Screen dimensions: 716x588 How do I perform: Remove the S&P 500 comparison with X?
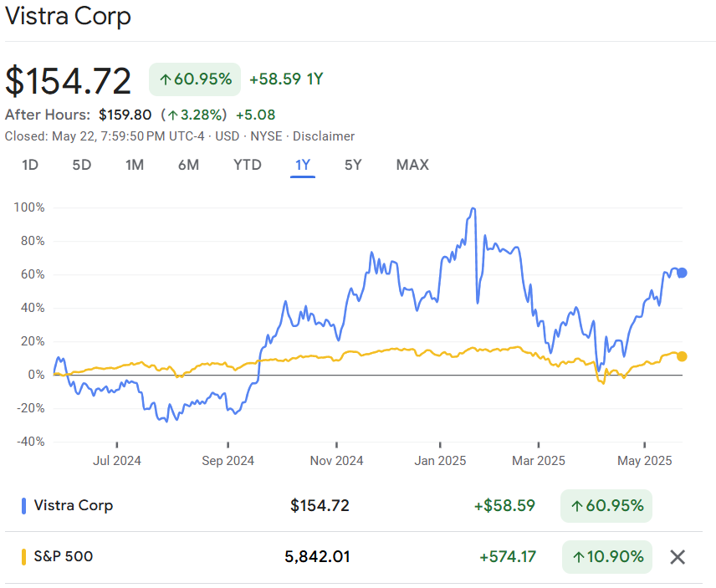678,557
